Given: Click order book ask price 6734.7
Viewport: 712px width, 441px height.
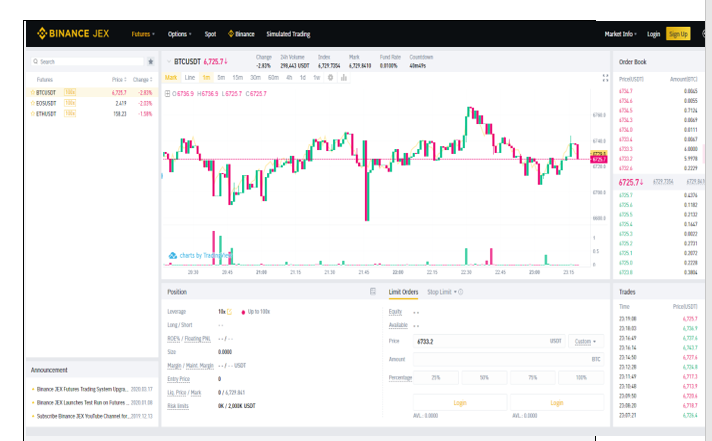Looking at the screenshot, I should pyautogui.click(x=626, y=91).
